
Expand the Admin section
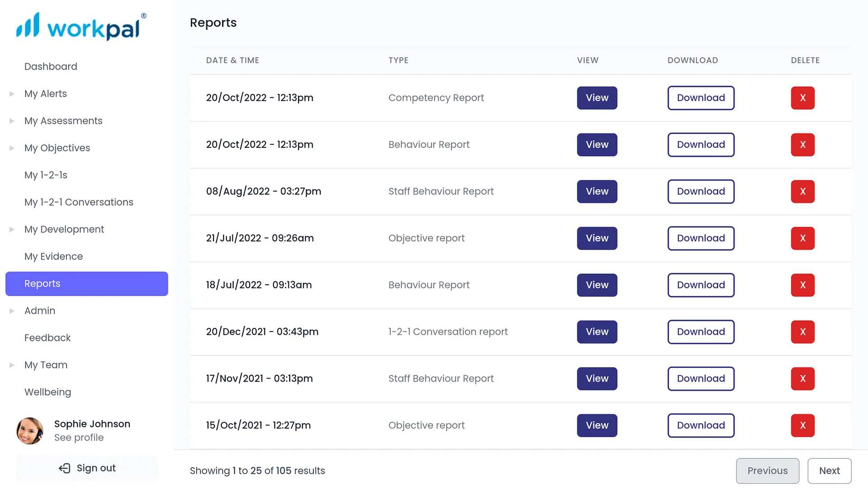(11, 311)
